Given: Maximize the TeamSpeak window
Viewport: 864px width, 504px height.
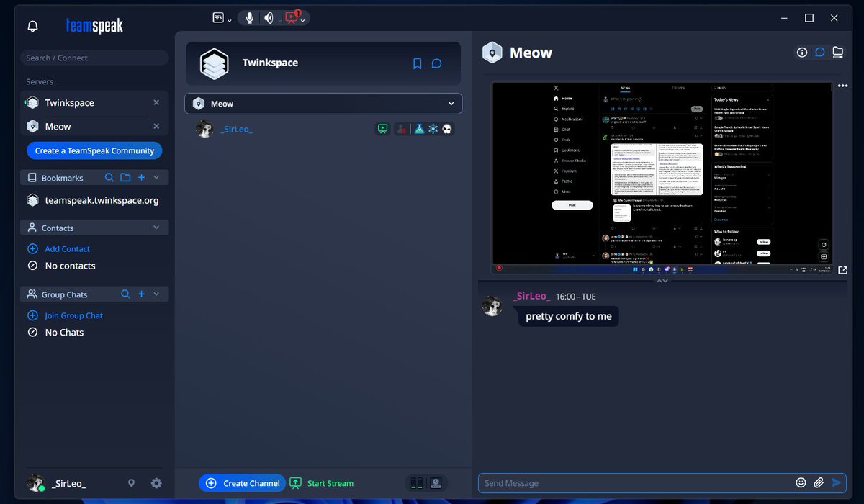Looking at the screenshot, I should (809, 18).
